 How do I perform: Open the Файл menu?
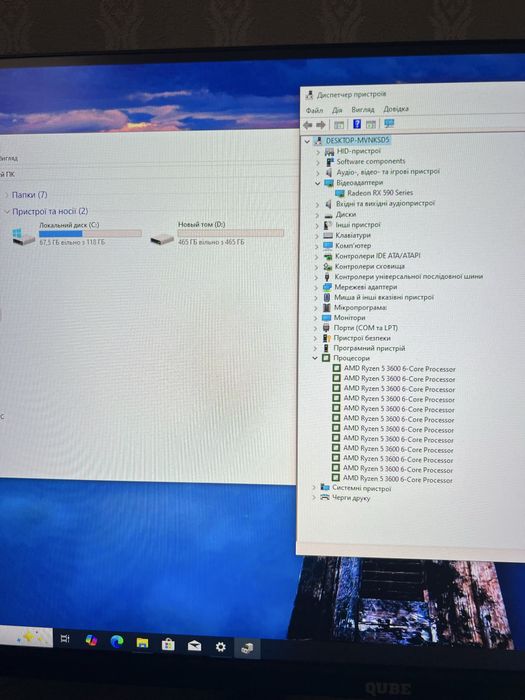pos(314,110)
